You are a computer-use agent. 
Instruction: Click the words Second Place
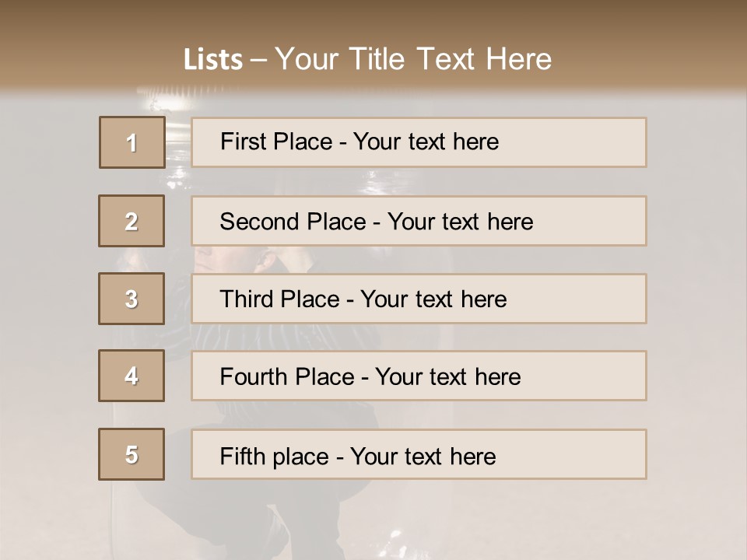[293, 222]
